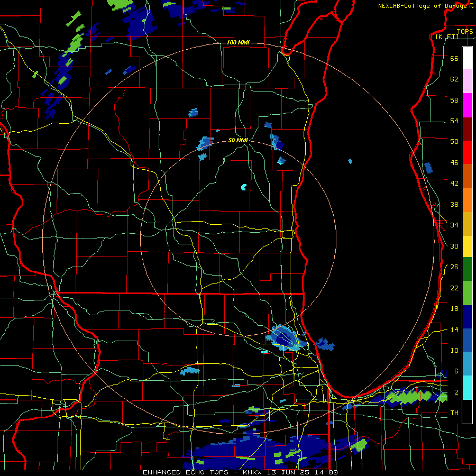Click the legend value "34"
The height and width of the screenshot is (476, 476).
coord(454,225)
